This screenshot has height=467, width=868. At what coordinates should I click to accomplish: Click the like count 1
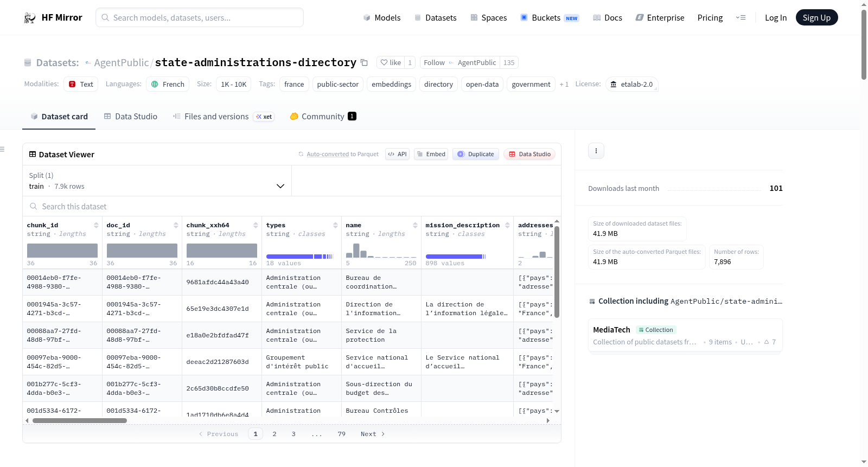point(410,63)
